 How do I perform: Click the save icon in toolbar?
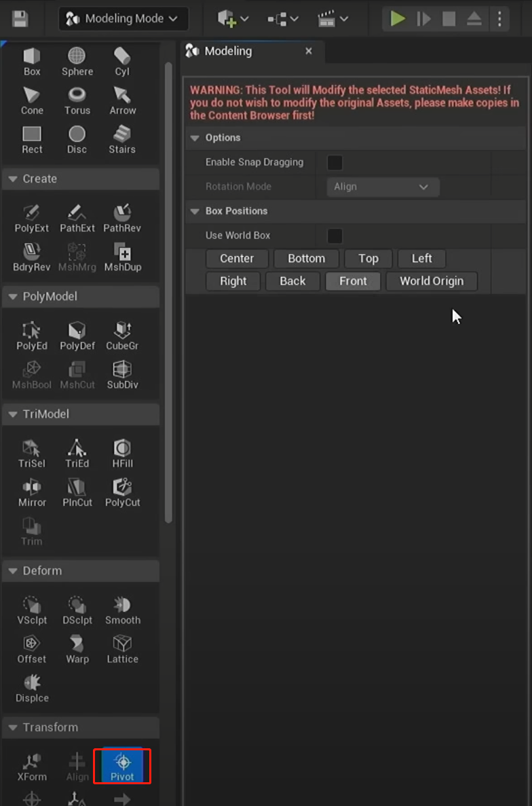point(20,19)
